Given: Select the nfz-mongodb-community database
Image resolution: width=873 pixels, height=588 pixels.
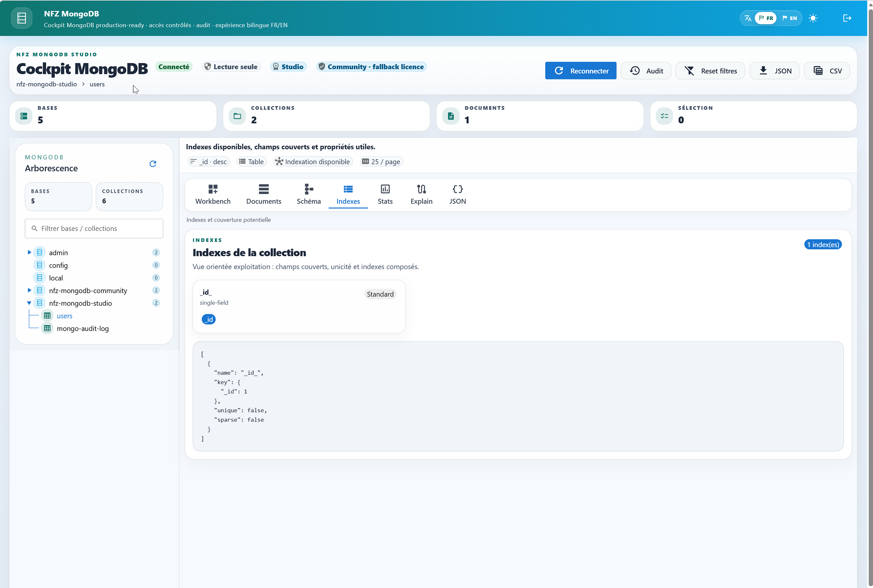Looking at the screenshot, I should pyautogui.click(x=88, y=290).
